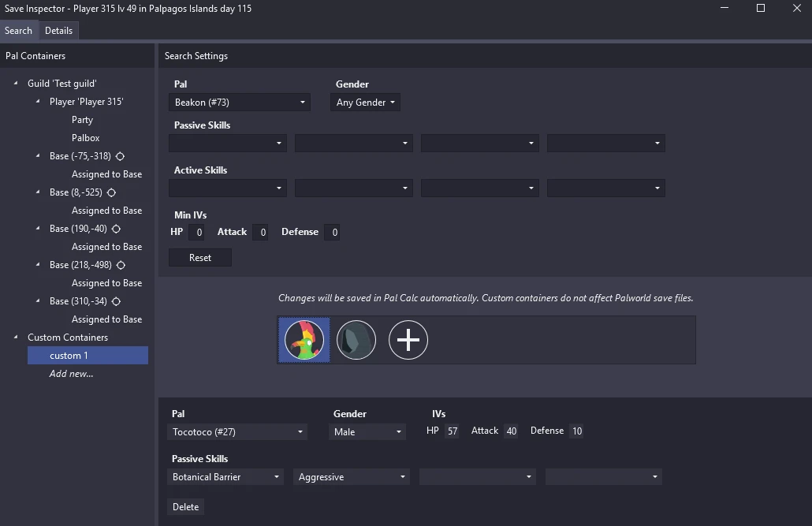Open third search Passive Skills dropdown
Screen dimensions: 812x526
pos(480,143)
